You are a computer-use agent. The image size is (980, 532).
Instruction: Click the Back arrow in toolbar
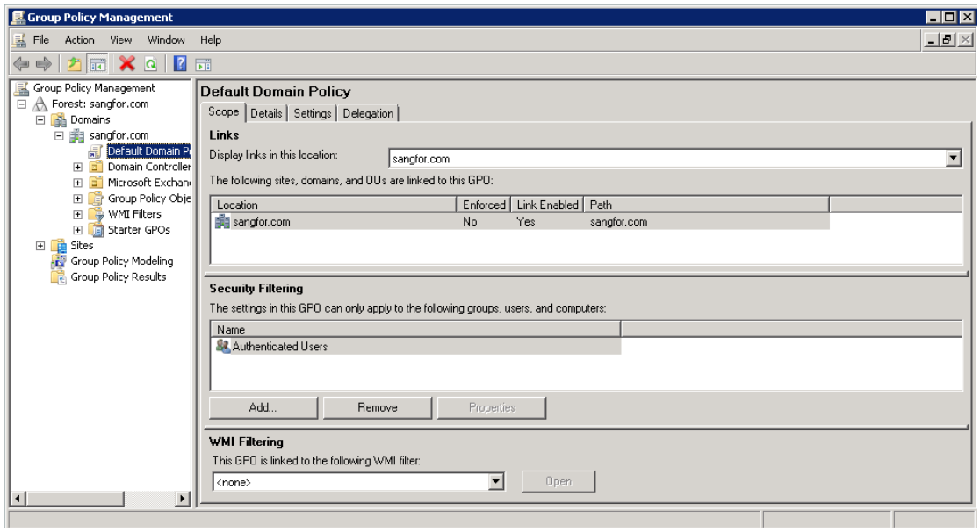19,64
